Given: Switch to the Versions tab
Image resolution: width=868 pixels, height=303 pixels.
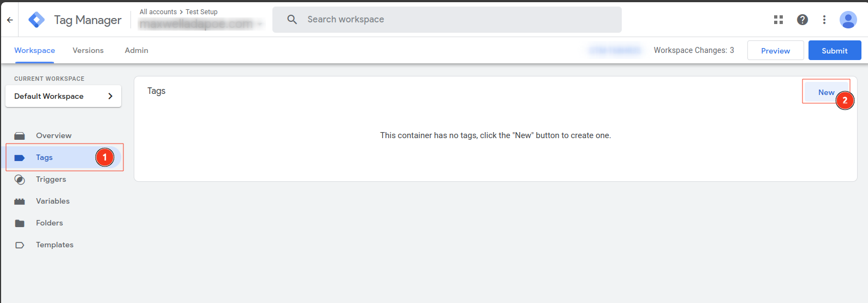Looking at the screenshot, I should pos(88,50).
